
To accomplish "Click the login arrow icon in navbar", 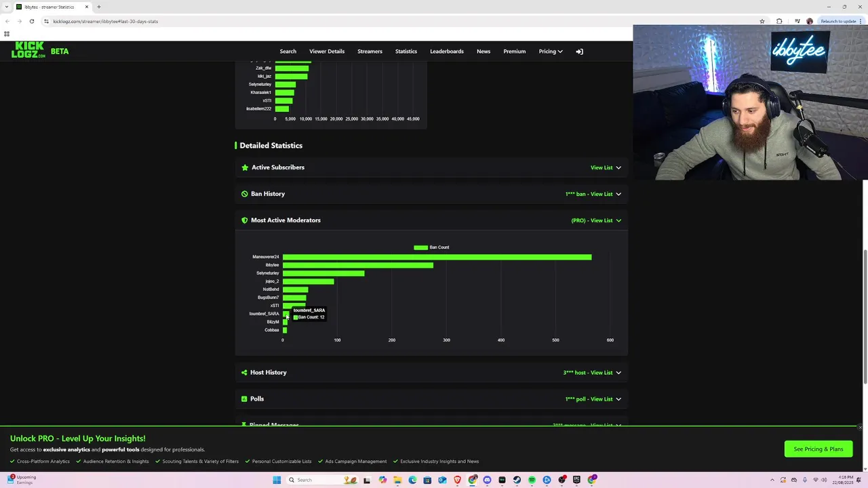I will click(579, 52).
